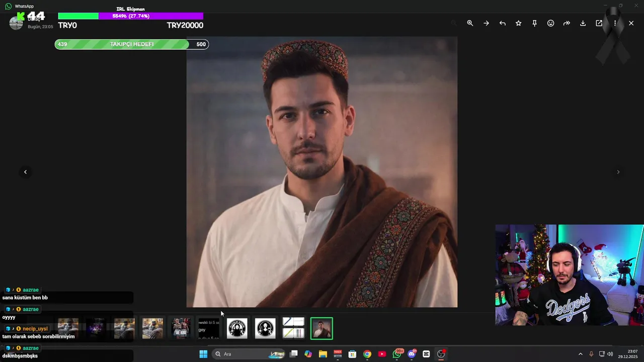Download the image with the download icon

point(583,23)
